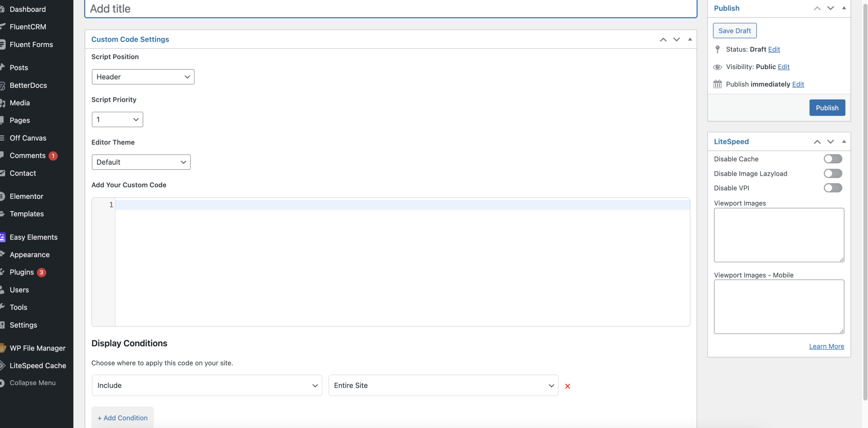Toggle LiteSpeed panel collapse triangle
The width and height of the screenshot is (868, 428).
click(x=844, y=142)
